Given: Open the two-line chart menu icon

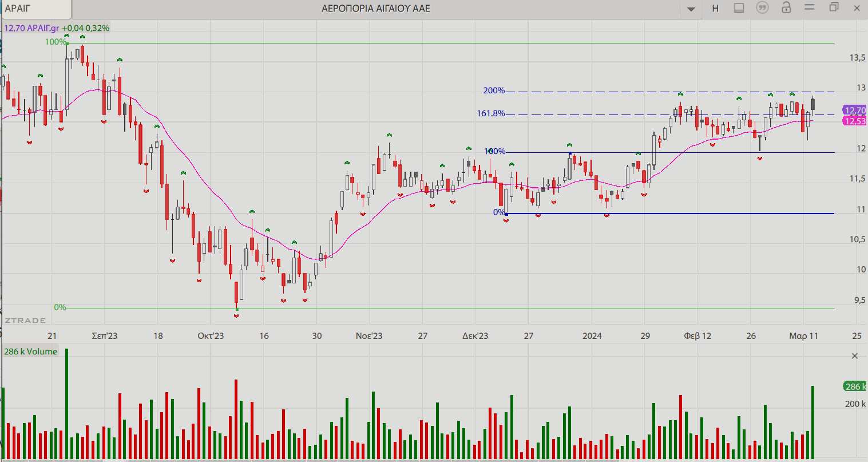Looking at the screenshot, I should pos(809,7).
